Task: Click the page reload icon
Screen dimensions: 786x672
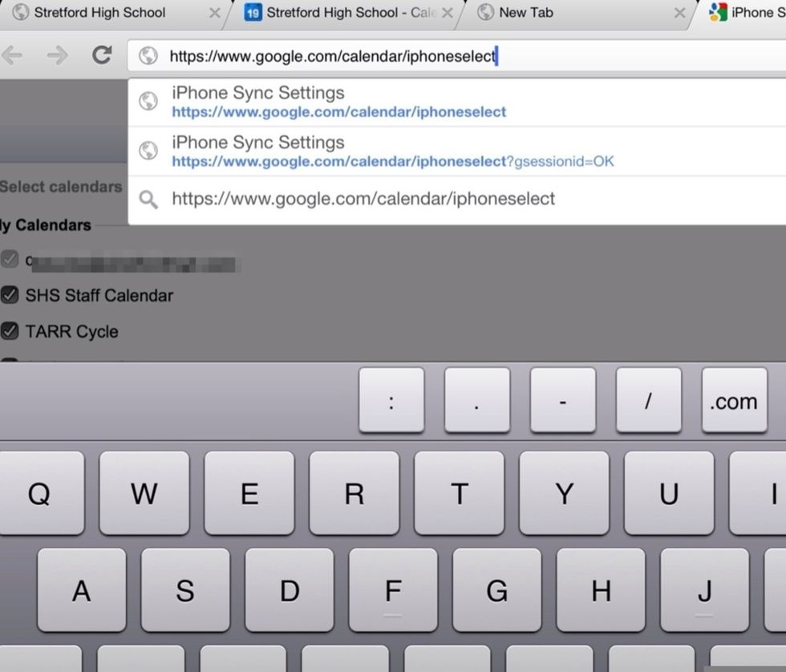Action: tap(101, 55)
